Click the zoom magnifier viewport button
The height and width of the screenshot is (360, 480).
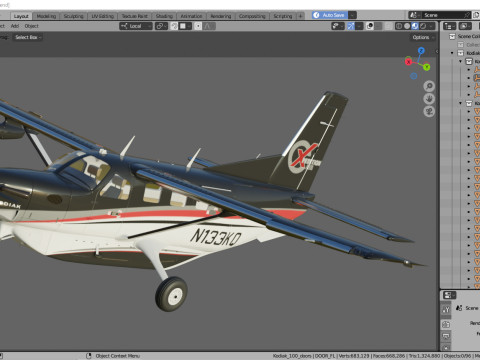click(x=429, y=86)
